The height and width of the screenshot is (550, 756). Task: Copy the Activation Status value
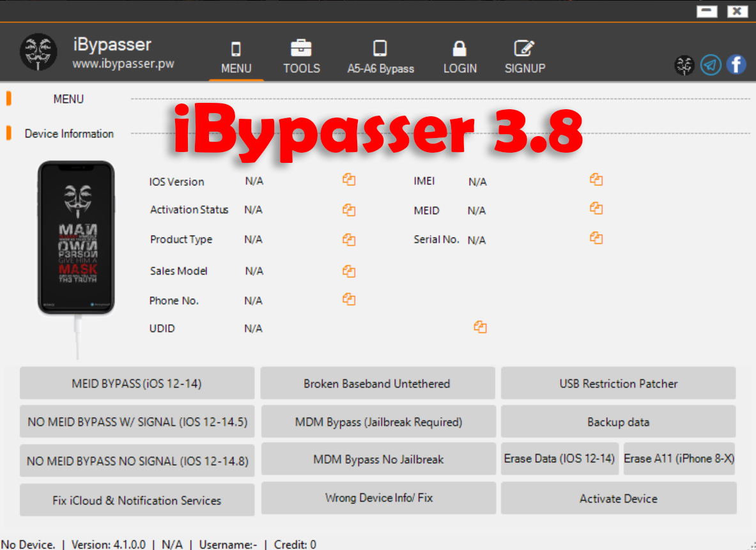[x=349, y=210]
